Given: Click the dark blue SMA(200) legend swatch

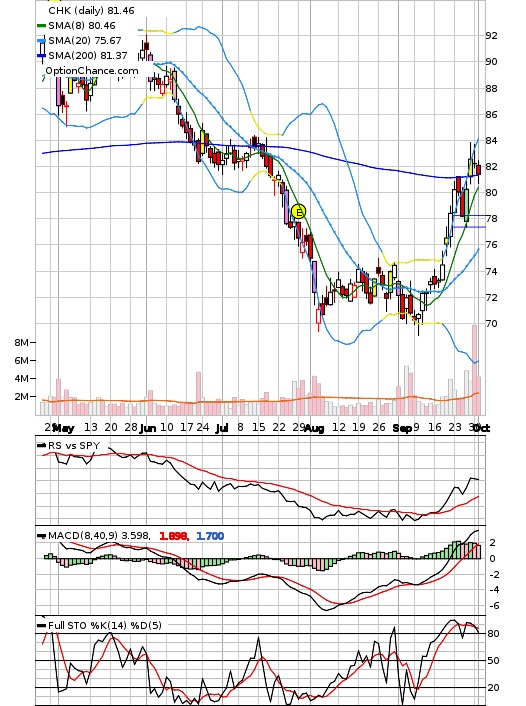Looking at the screenshot, I should pyautogui.click(x=41, y=55).
